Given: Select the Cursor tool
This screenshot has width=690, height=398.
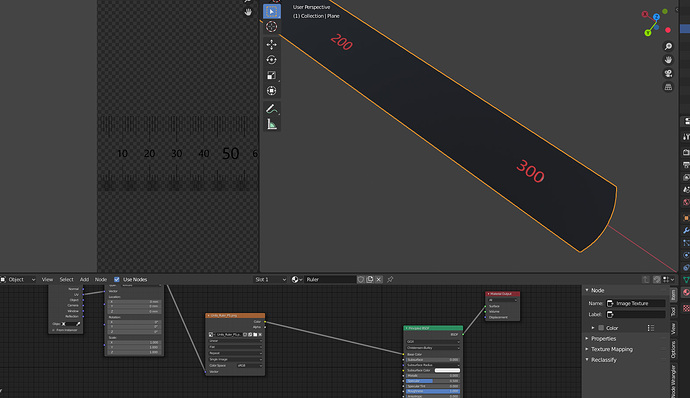Looking at the screenshot, I should click(272, 26).
